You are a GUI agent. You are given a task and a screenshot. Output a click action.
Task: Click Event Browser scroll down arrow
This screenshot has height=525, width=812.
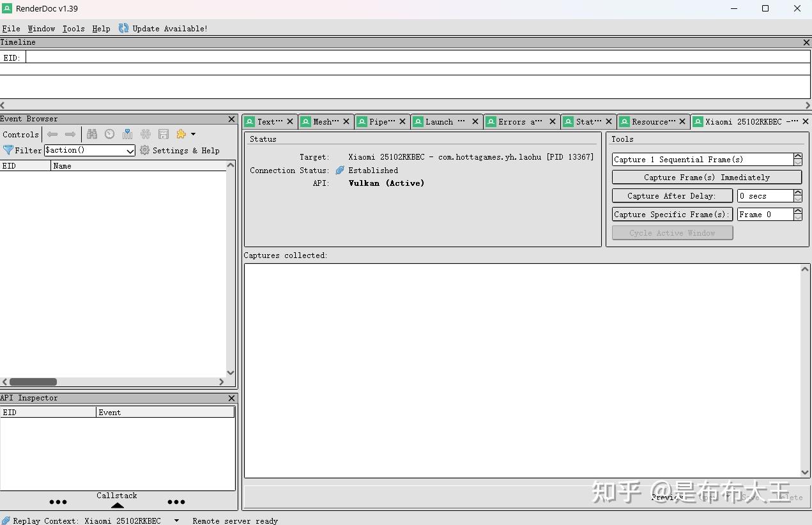(231, 372)
